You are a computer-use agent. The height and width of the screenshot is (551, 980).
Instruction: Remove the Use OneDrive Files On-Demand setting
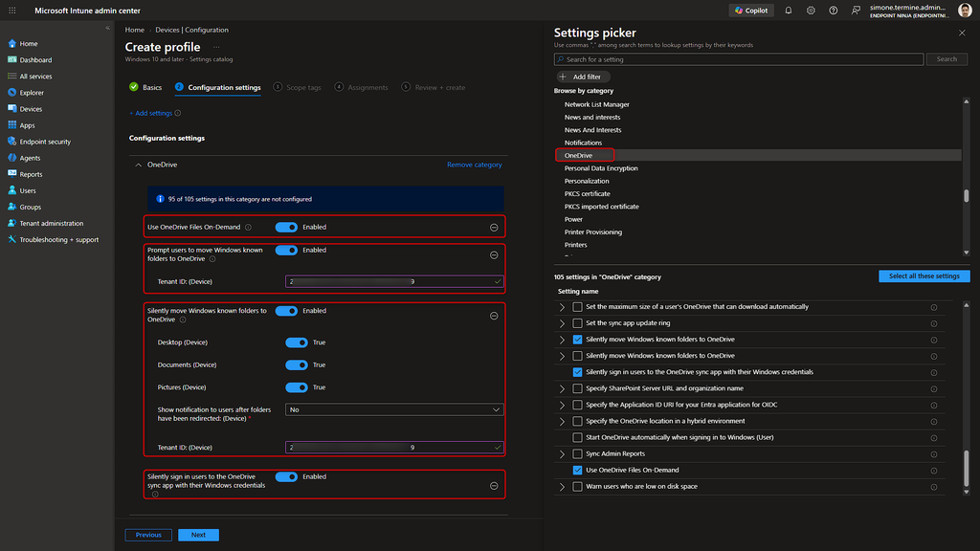[x=494, y=228]
